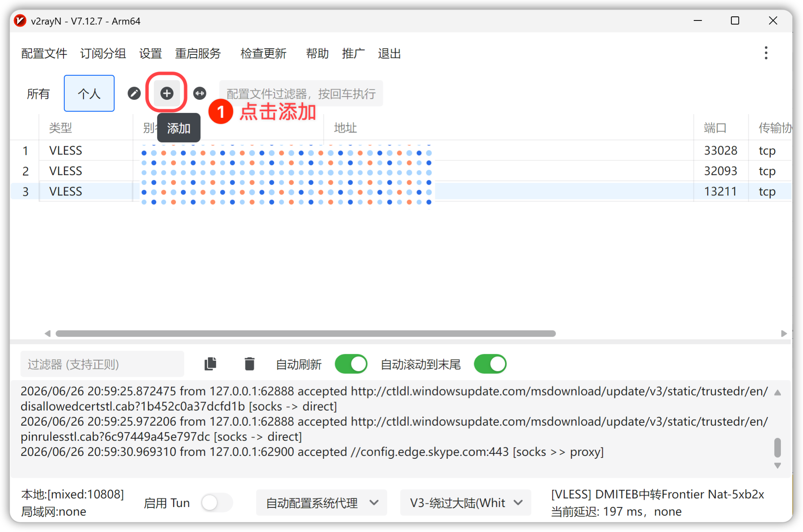Screen dimensions: 803x532
Task: Toggle the 自动滚动到末尾 switch
Action: click(490, 364)
